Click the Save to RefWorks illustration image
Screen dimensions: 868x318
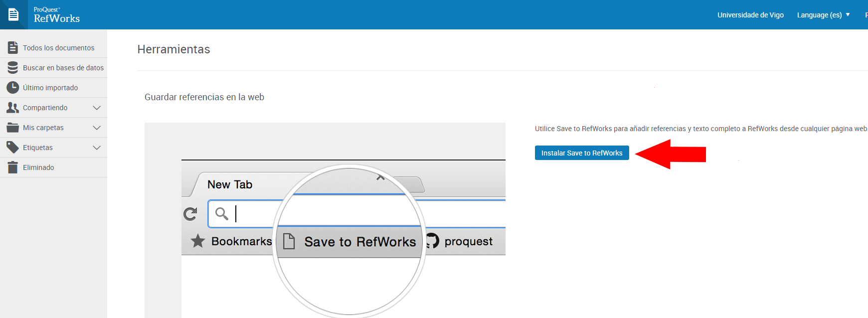(x=325, y=220)
